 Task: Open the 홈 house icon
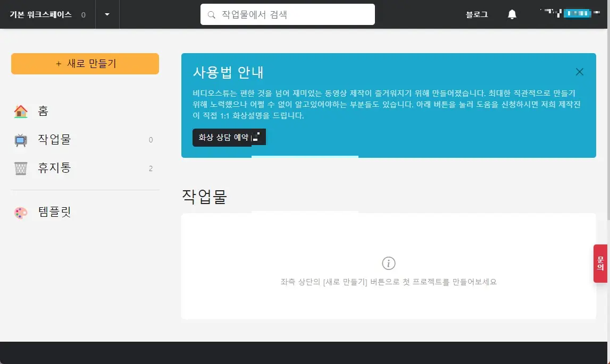21,111
